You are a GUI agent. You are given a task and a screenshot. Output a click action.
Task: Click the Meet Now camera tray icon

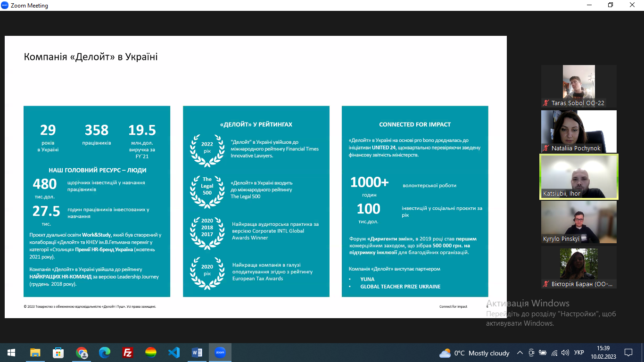(531, 353)
